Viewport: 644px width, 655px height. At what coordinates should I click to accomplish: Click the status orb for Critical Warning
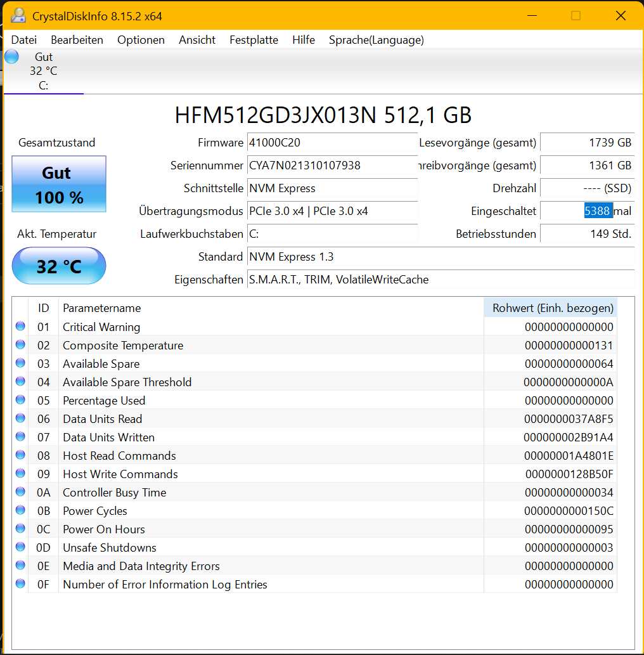pos(20,327)
